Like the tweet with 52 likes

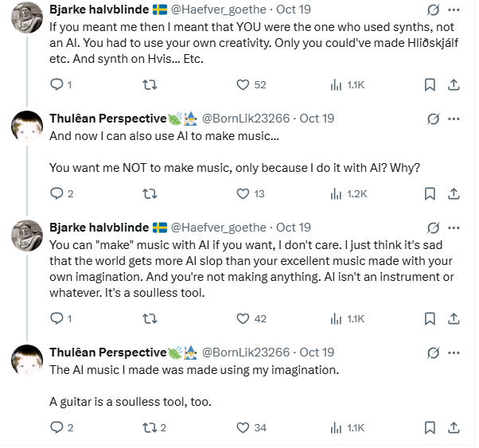[243, 84]
